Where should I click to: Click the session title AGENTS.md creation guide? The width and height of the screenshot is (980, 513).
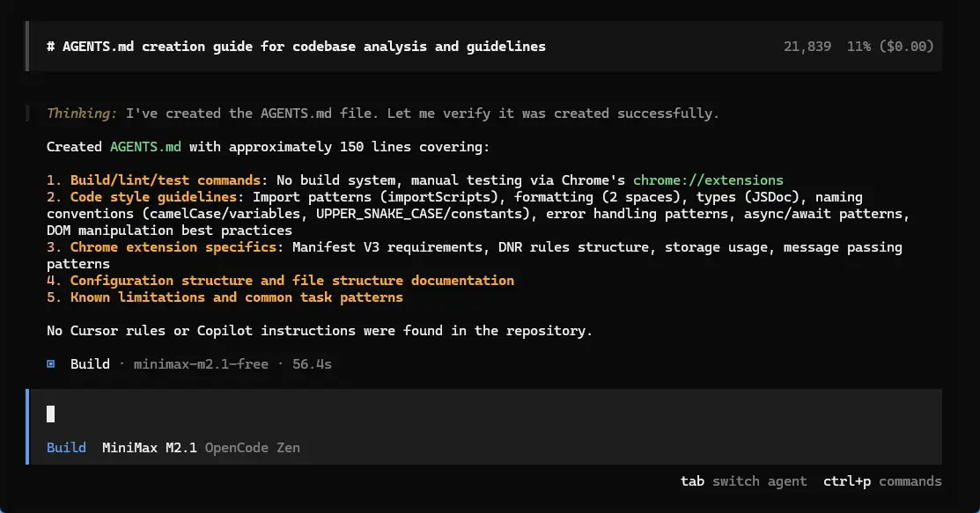click(x=304, y=46)
